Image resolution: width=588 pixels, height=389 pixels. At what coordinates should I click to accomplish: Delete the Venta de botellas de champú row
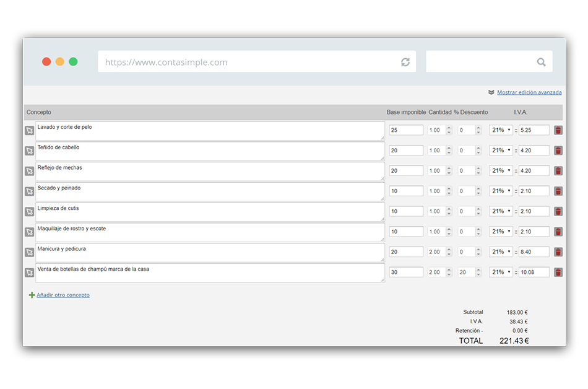[558, 272]
